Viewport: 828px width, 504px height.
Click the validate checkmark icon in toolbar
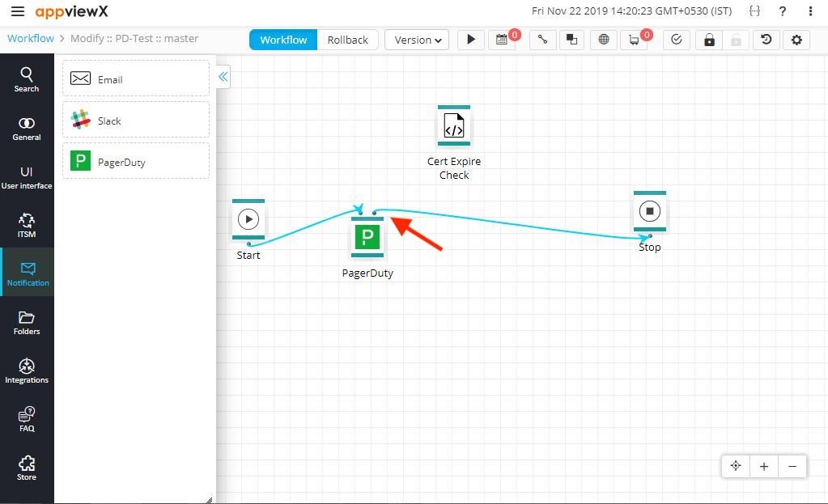click(x=676, y=39)
